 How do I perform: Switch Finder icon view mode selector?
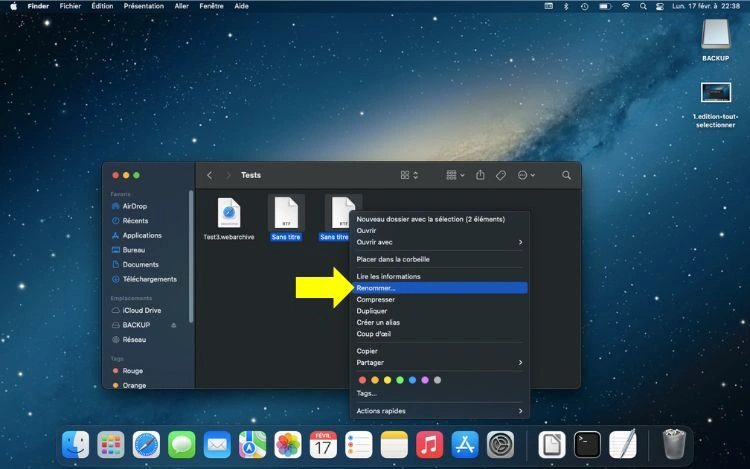[x=409, y=175]
